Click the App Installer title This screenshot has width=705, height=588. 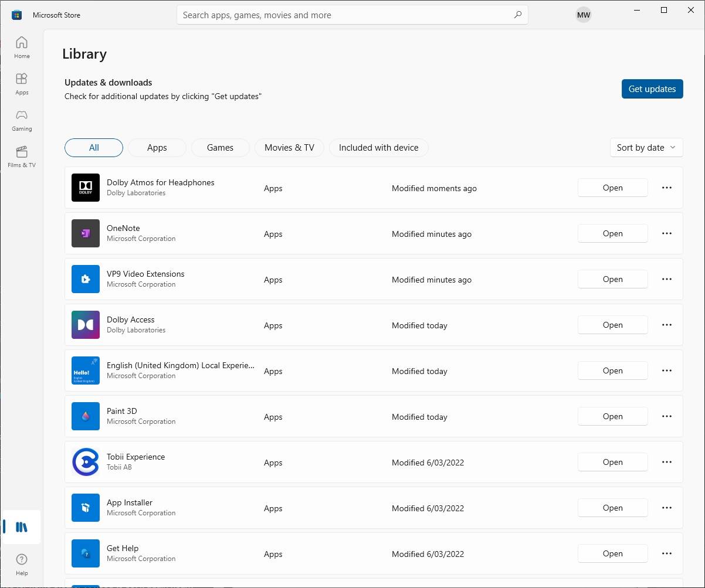(130, 502)
